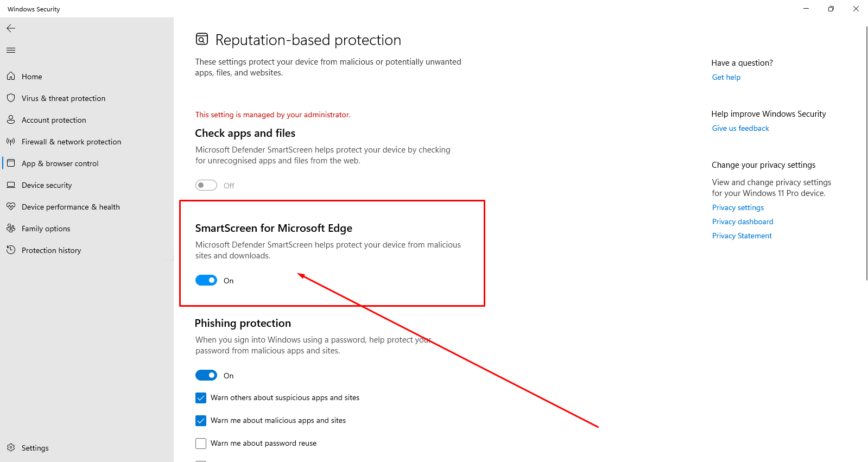Screen dimensions: 868x462
Task: Uncheck Warn me about malicious apps and sites
Action: (x=201, y=421)
